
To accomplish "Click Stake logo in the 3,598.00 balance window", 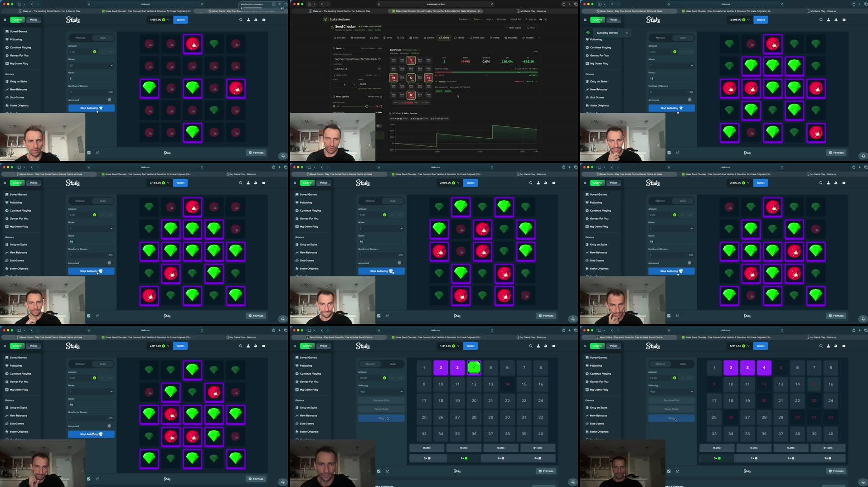I will (x=653, y=19).
